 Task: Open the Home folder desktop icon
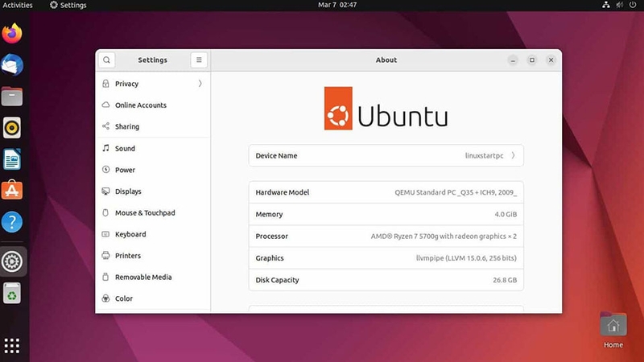(x=613, y=330)
